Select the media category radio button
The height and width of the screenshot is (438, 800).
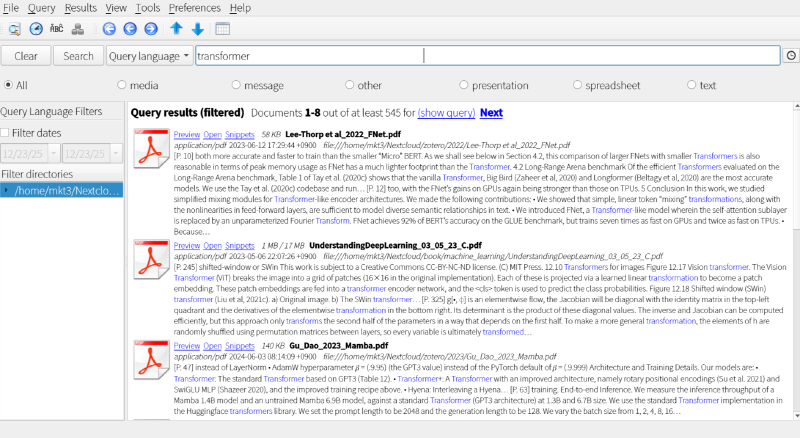tap(123, 86)
